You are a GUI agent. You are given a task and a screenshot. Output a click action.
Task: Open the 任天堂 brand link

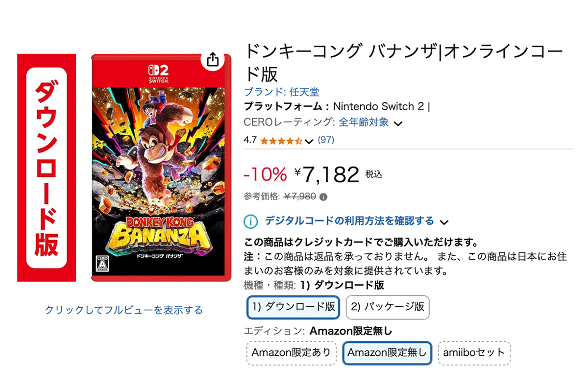click(x=303, y=92)
